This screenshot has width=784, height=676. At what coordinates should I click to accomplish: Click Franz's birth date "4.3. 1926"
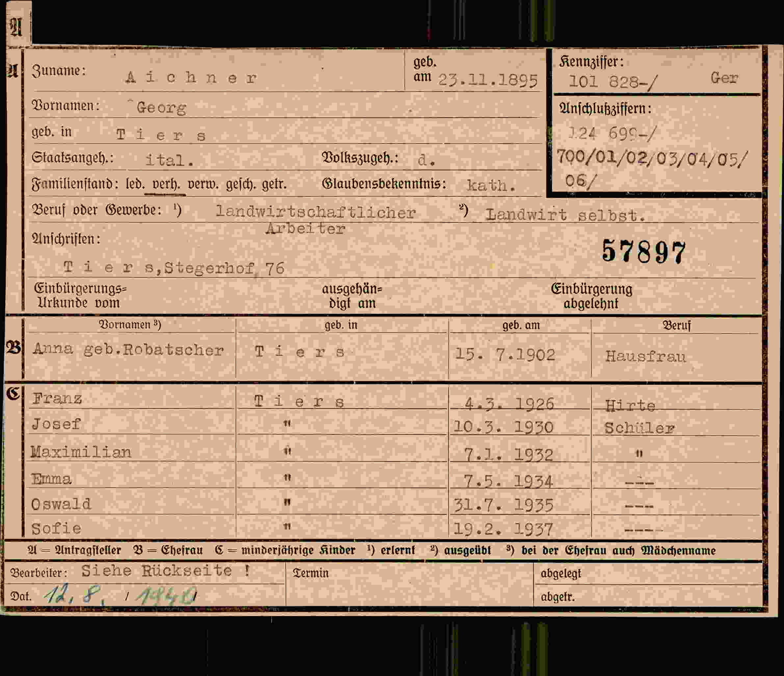[509, 404]
